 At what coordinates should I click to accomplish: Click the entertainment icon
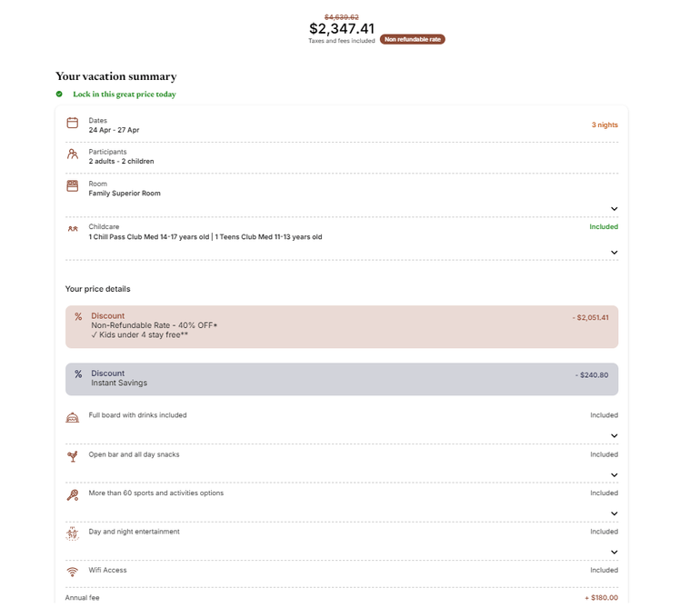(73, 533)
